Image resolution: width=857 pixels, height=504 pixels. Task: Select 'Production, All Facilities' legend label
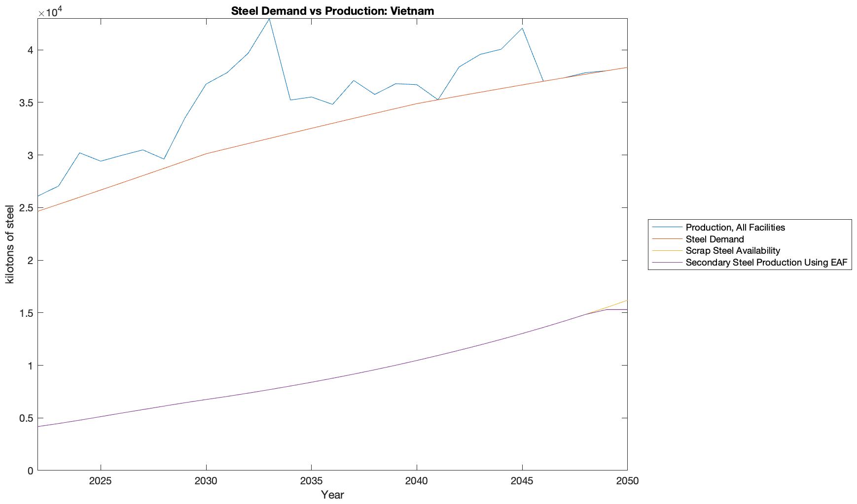pyautogui.click(x=735, y=227)
